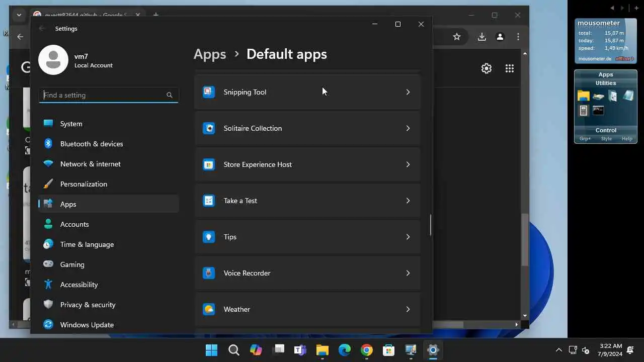Viewport: 644px width, 362px height.
Task: Click the Weather app icon
Action: click(209, 309)
